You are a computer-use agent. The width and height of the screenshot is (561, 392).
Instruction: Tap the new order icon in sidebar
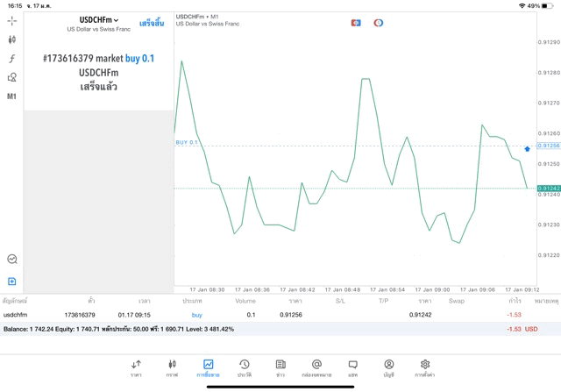pyautogui.click(x=11, y=282)
